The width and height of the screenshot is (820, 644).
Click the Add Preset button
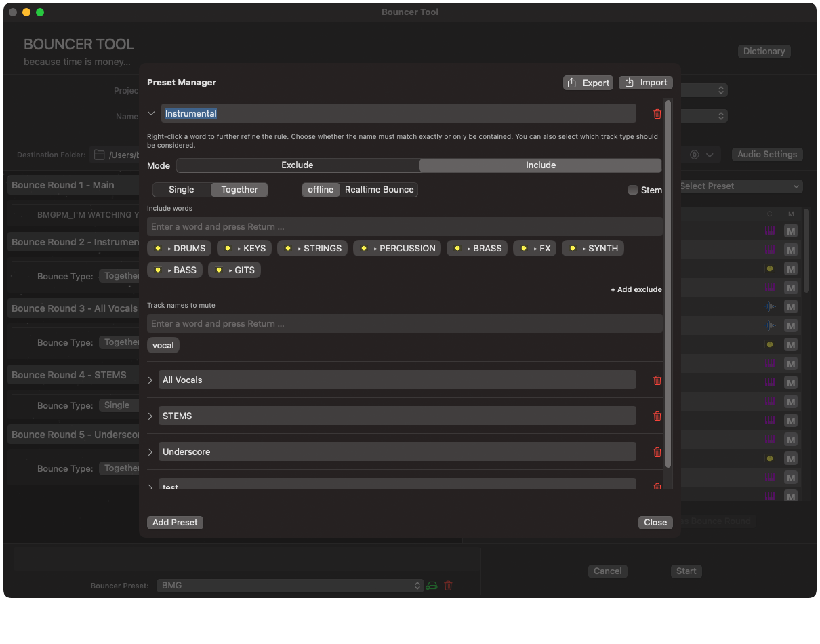click(175, 523)
